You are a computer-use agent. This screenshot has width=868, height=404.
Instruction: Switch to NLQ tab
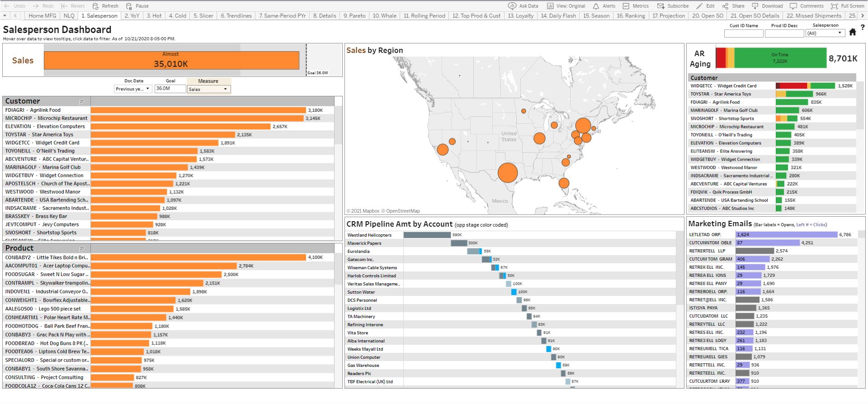click(69, 15)
